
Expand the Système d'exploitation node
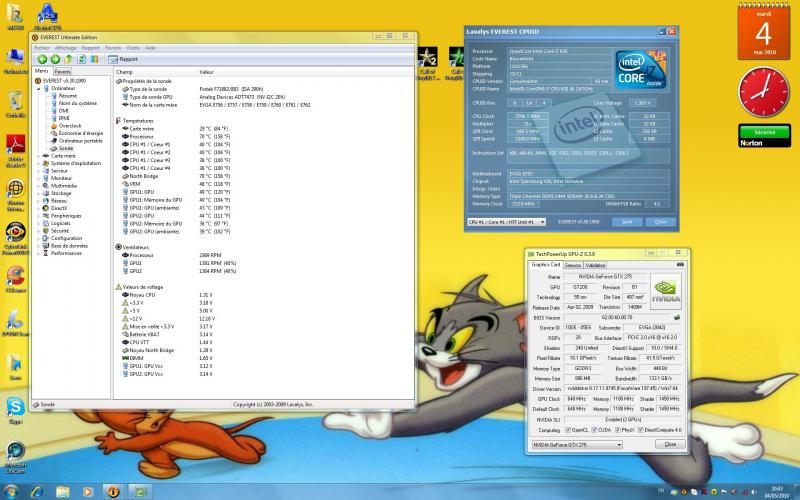(x=38, y=163)
